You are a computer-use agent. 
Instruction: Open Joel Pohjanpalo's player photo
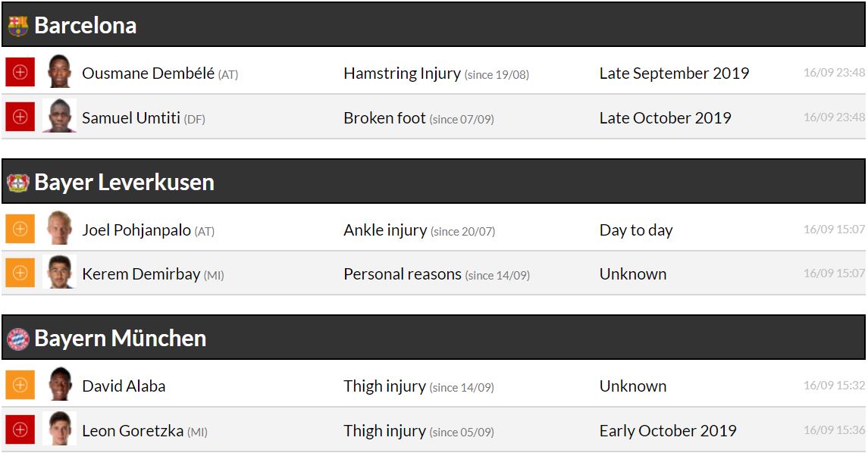point(59,230)
